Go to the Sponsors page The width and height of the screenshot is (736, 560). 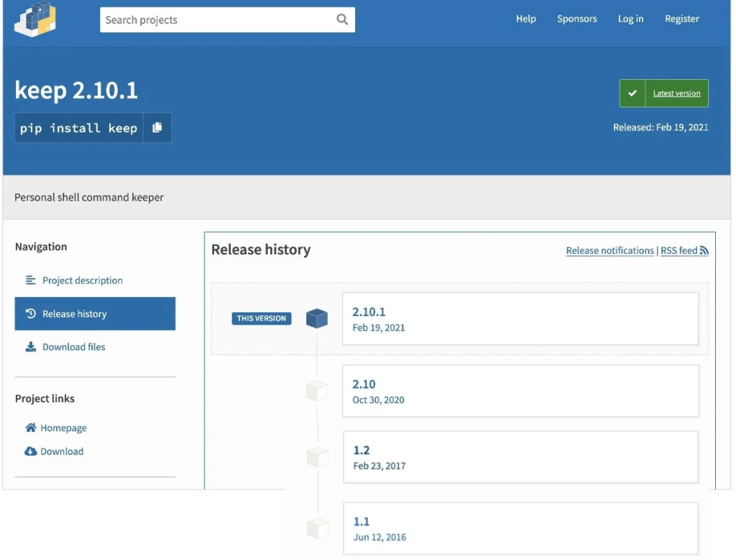click(x=576, y=19)
